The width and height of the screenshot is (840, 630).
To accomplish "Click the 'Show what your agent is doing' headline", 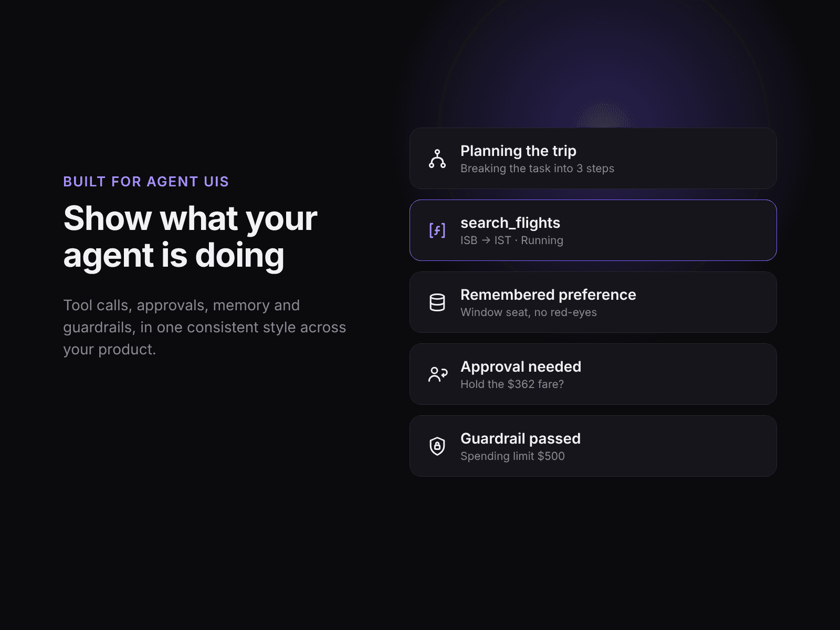I will (x=190, y=237).
